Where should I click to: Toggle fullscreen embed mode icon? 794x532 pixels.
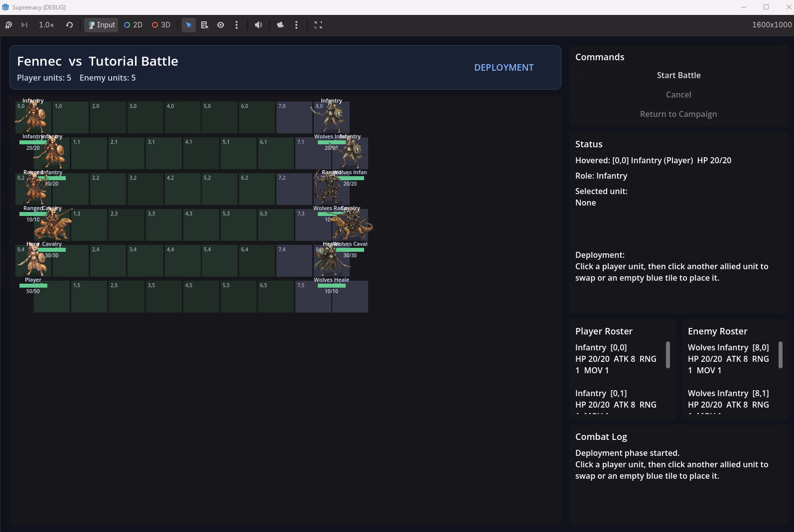click(318, 25)
